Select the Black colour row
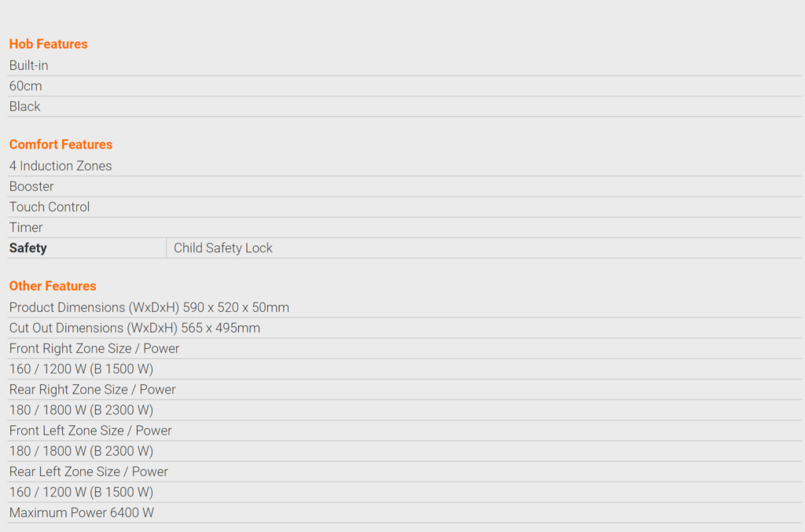Screen dimensions: 805x532 [25, 107]
